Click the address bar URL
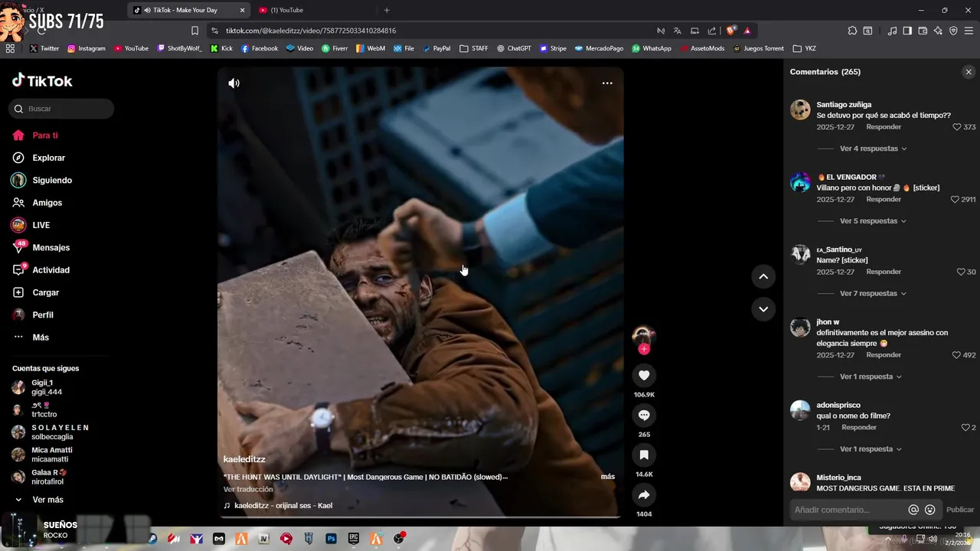 (x=311, y=31)
